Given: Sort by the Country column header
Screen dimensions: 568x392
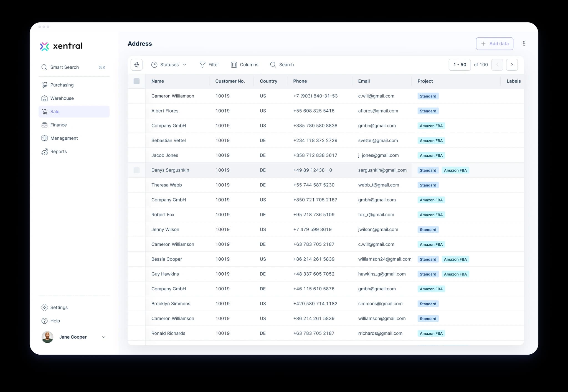Looking at the screenshot, I should point(268,81).
